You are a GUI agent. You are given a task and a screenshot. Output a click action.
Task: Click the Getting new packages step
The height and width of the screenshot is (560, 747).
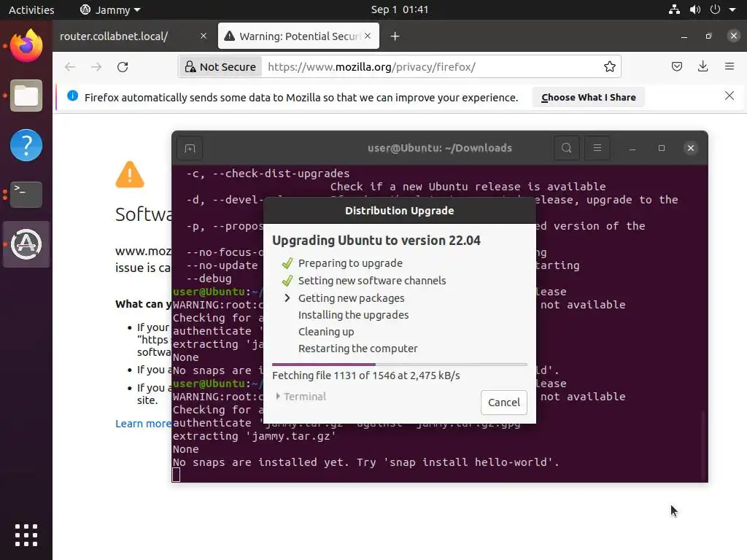click(351, 298)
